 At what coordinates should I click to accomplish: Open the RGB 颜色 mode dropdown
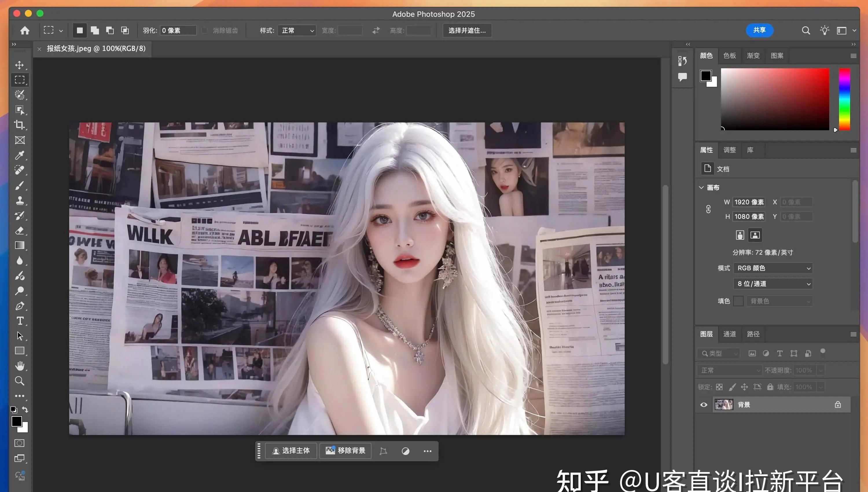point(773,268)
